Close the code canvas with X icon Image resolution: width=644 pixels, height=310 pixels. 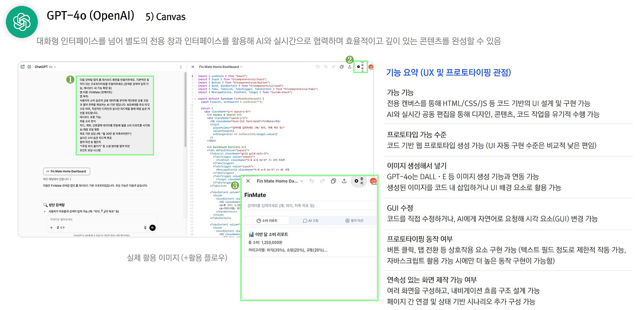[193, 66]
